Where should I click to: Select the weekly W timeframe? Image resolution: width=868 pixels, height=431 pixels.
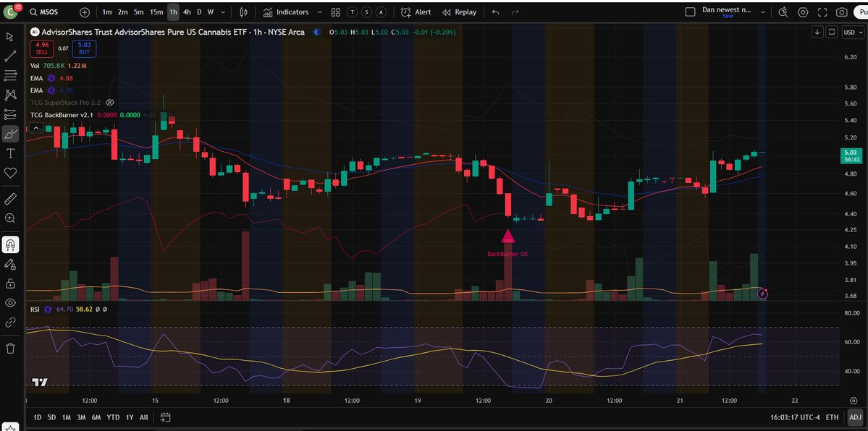pyautogui.click(x=211, y=12)
